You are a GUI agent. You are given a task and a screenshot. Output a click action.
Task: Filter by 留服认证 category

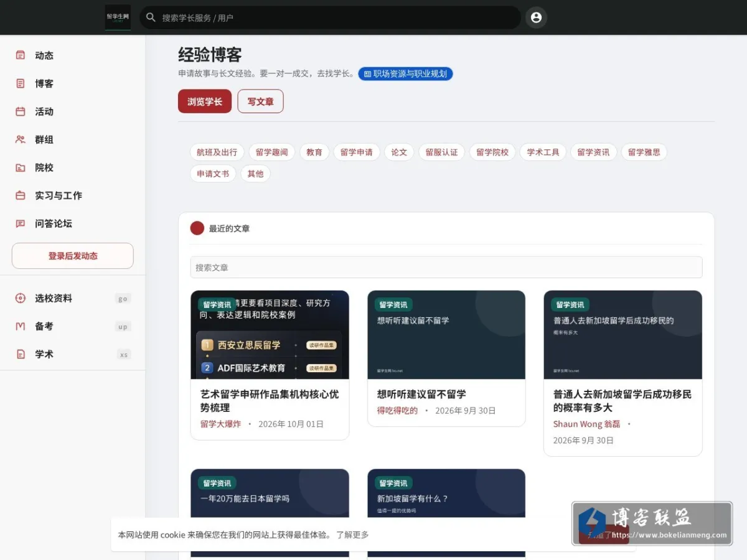441,152
